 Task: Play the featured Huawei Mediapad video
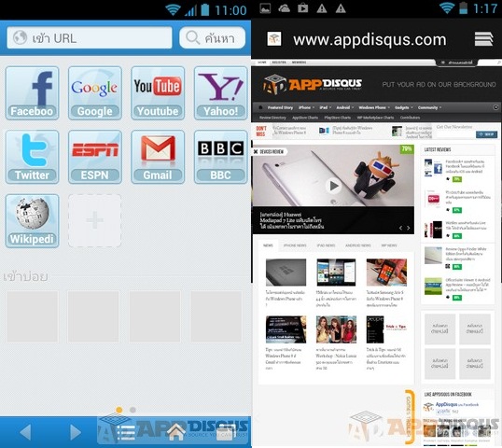(333, 186)
